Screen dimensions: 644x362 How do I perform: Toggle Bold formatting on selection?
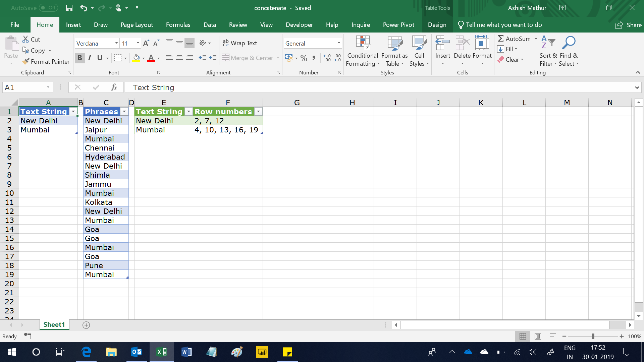tap(79, 57)
